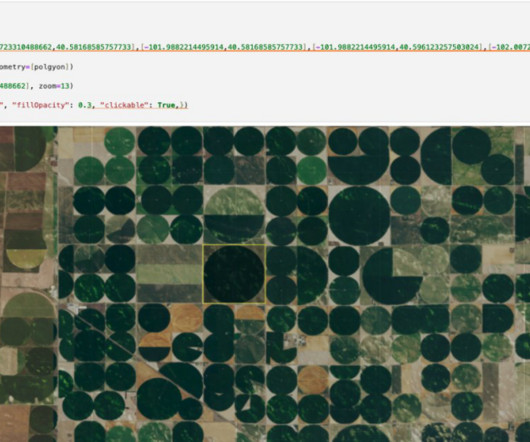This screenshot has height=442, width=530.
Task: Select the striped rectangular field beside the yellow polygon
Action: click(x=169, y=274)
